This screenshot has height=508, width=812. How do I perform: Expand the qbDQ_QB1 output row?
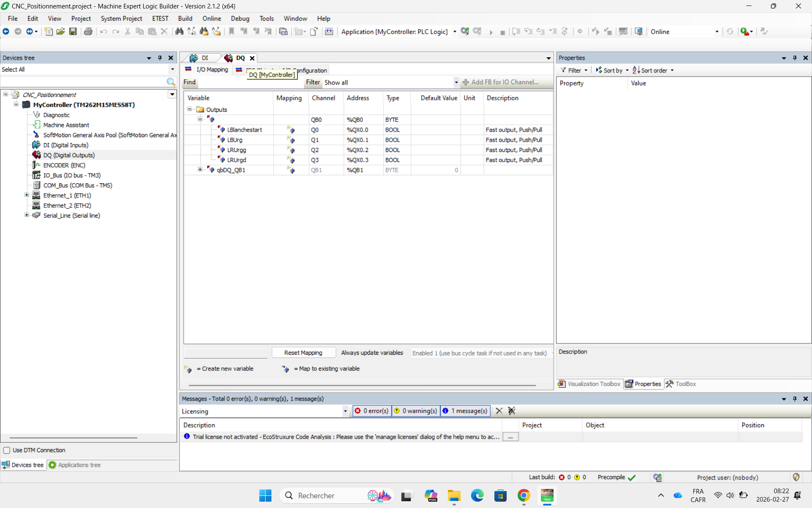click(x=200, y=170)
